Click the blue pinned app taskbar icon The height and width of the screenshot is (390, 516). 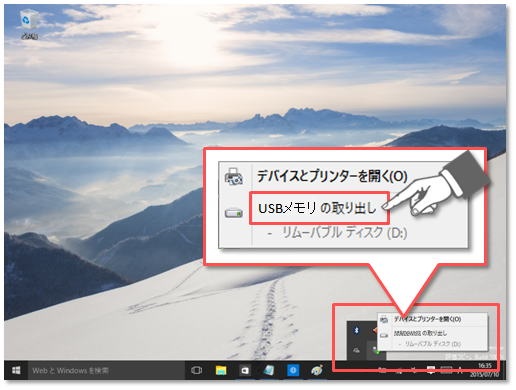tap(293, 371)
